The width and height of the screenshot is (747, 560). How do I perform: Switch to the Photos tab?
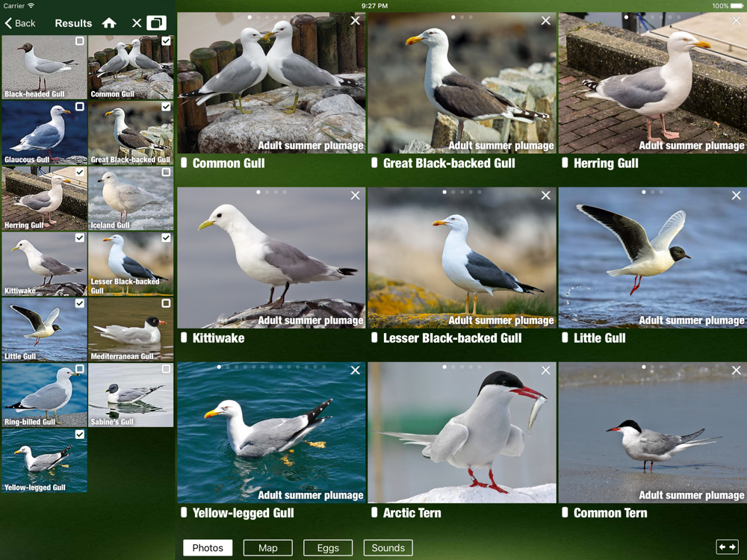pyautogui.click(x=208, y=547)
